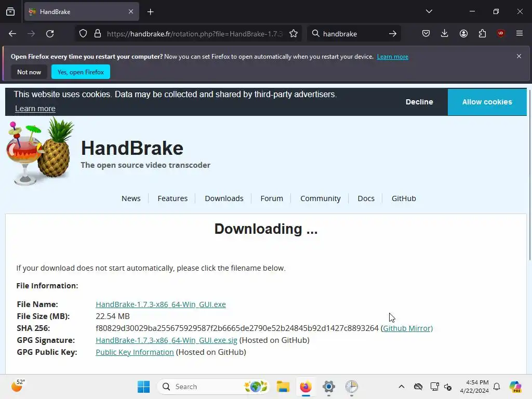The width and height of the screenshot is (532, 399).
Task: Download HandBrake-1.7.3-x86_64-Win_GUI.exe file link
Action: [161, 304]
